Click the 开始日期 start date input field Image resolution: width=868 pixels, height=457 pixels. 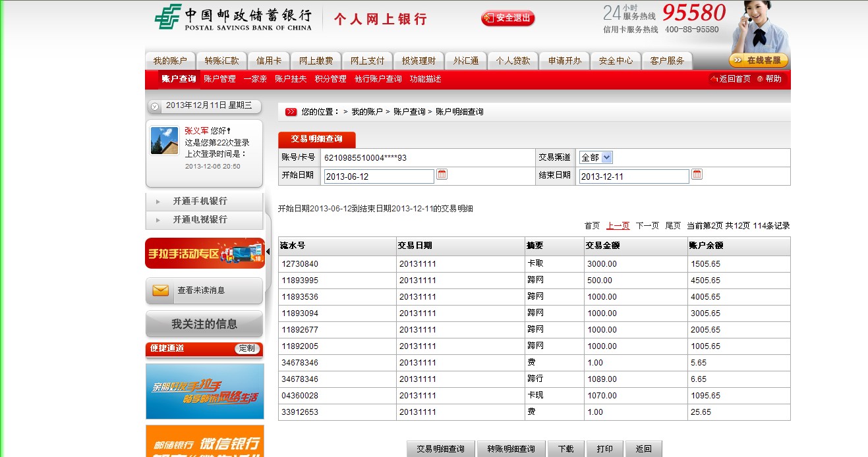[379, 176]
